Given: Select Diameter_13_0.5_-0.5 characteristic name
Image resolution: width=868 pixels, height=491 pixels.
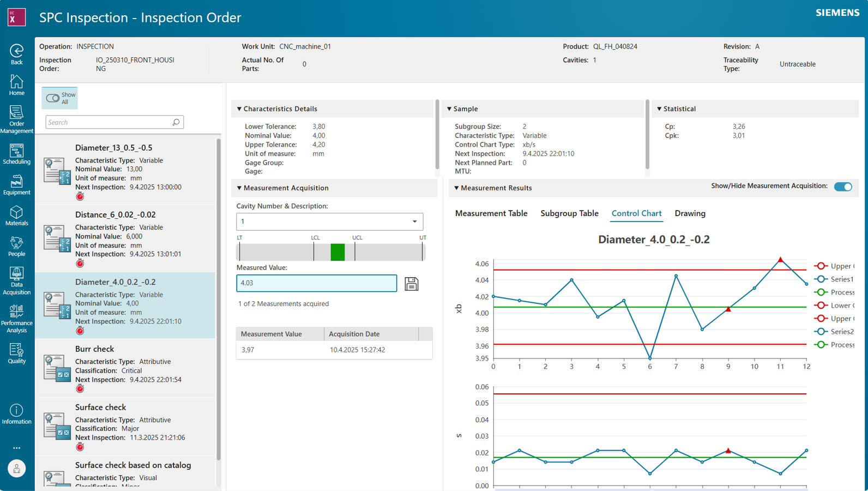Looking at the screenshot, I should [113, 148].
